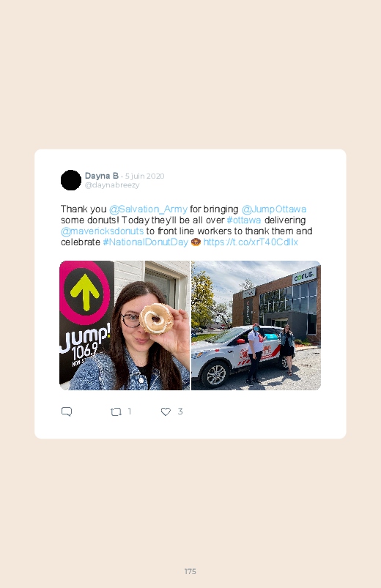
Task: Click the heart like icon
Action: point(166,412)
